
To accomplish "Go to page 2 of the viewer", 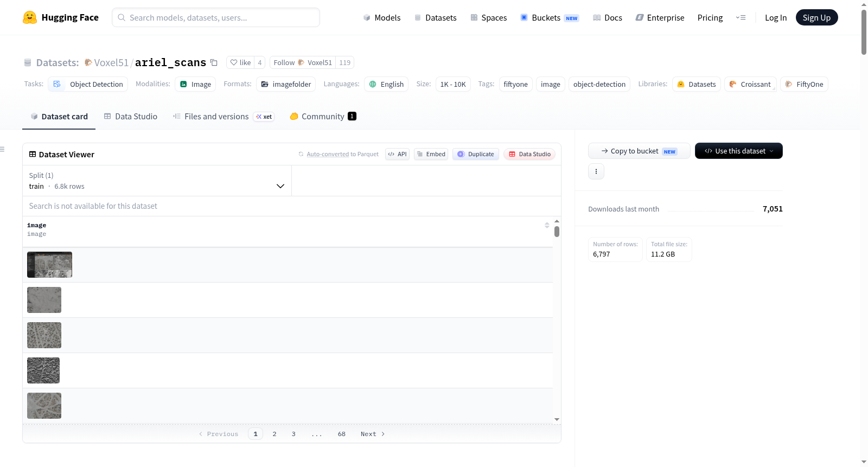I will click(275, 434).
